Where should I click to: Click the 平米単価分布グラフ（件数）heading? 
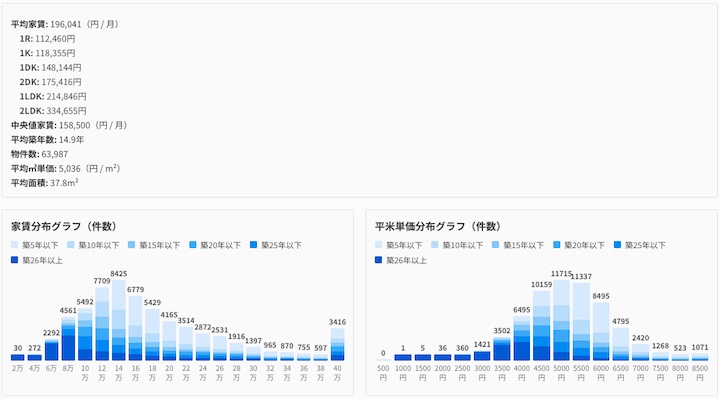coord(438,226)
